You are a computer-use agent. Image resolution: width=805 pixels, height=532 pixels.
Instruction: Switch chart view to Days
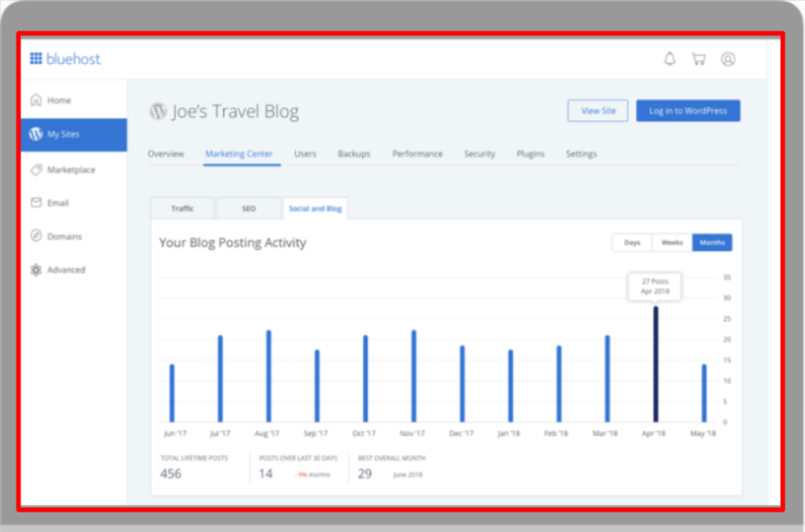632,242
